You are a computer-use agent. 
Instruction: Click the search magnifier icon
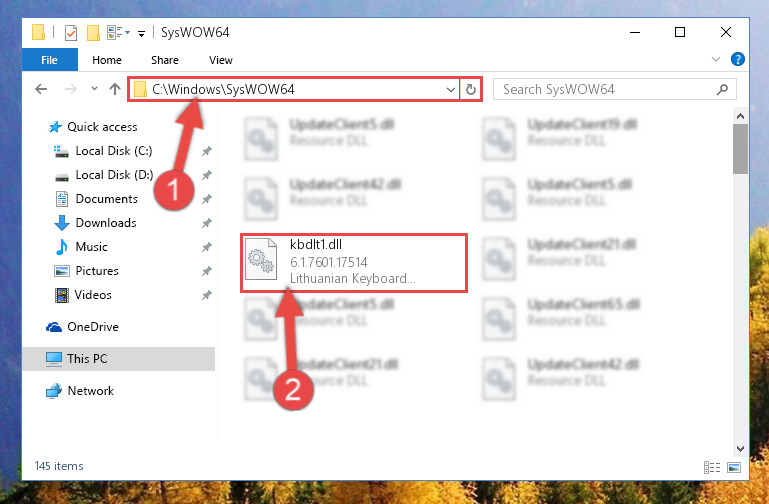[x=722, y=89]
